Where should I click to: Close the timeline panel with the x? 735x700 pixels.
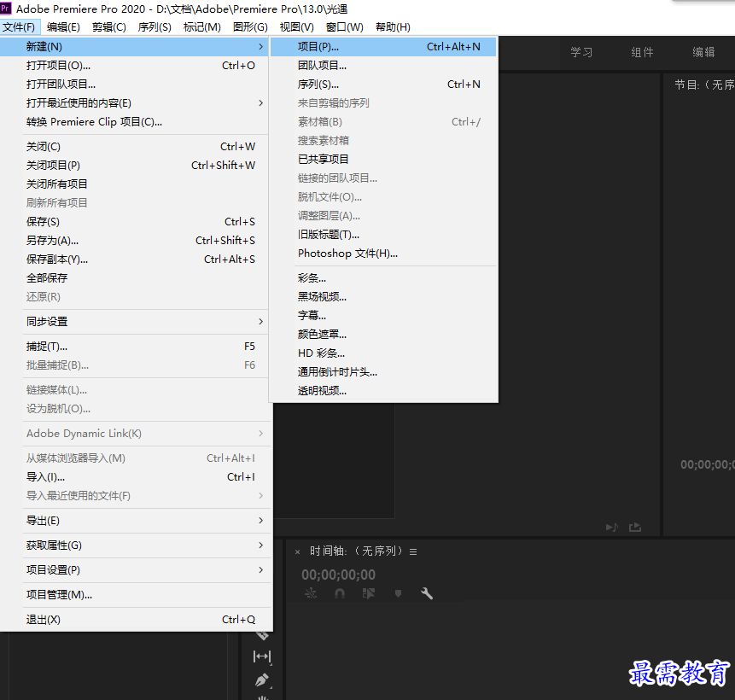[x=297, y=551]
